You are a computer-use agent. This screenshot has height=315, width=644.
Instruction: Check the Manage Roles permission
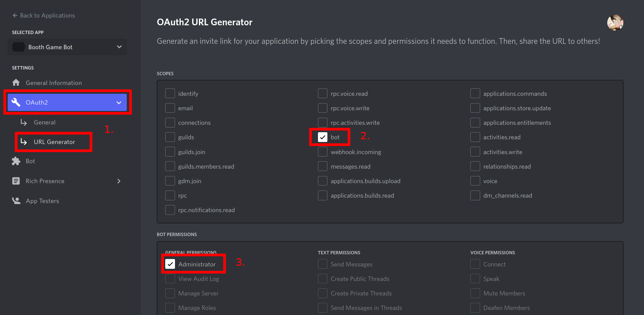170,308
